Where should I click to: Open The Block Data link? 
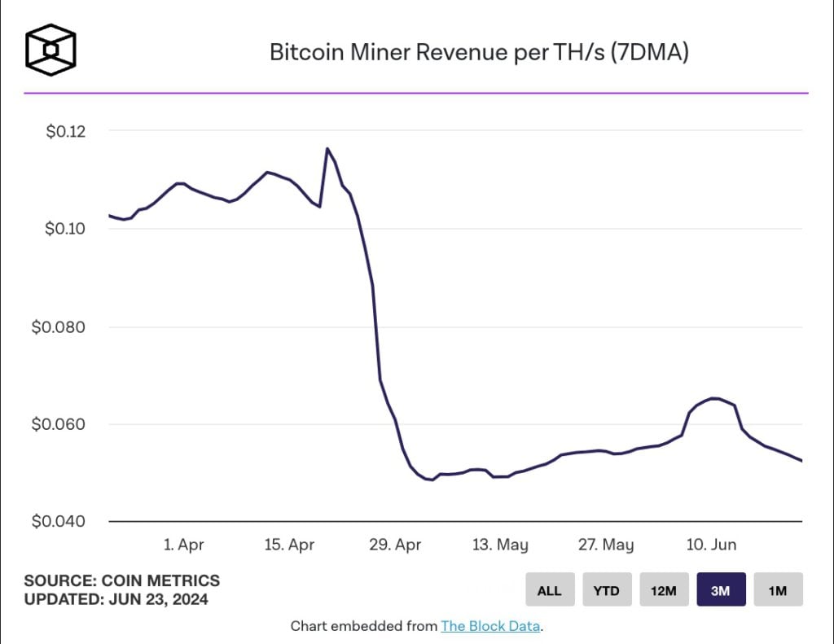[490, 626]
